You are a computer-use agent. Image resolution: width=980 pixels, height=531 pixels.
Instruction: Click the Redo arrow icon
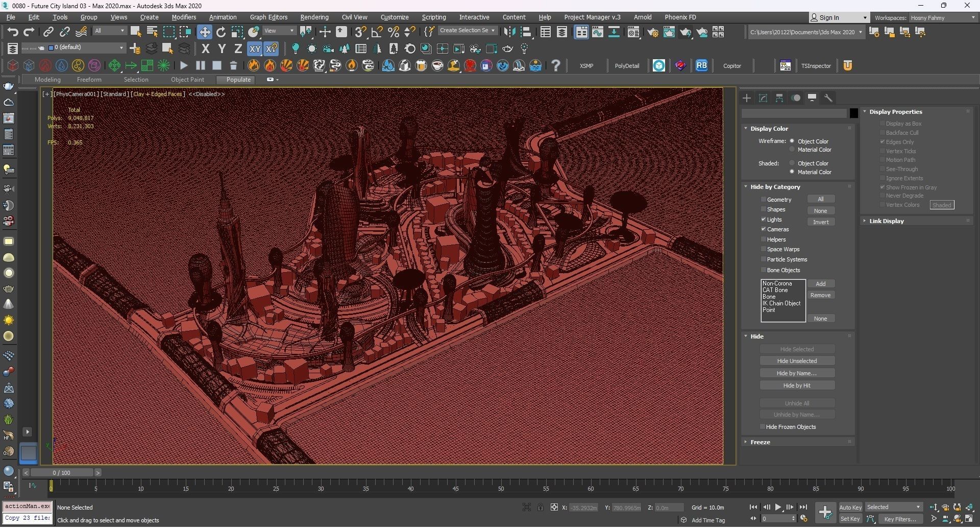click(x=29, y=32)
